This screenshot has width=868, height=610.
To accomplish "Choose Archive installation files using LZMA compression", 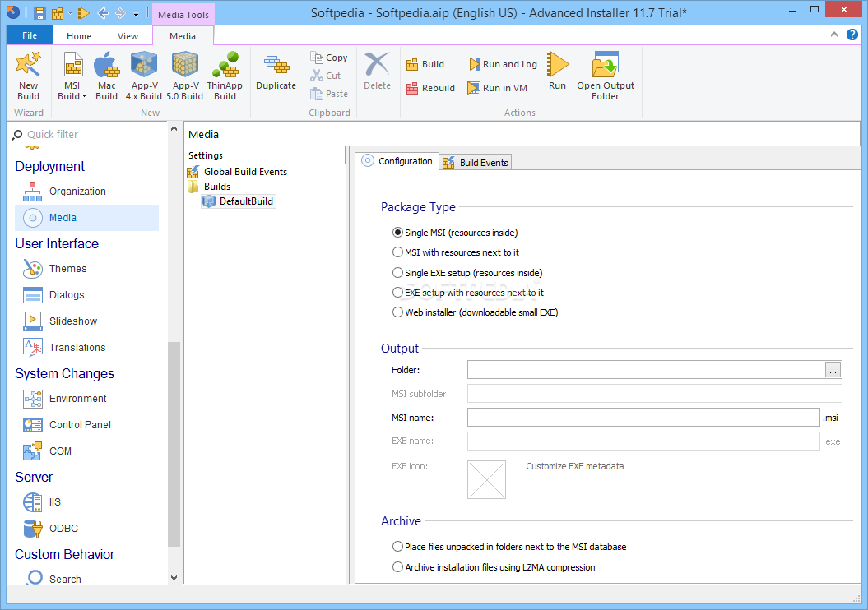I will (x=494, y=567).
